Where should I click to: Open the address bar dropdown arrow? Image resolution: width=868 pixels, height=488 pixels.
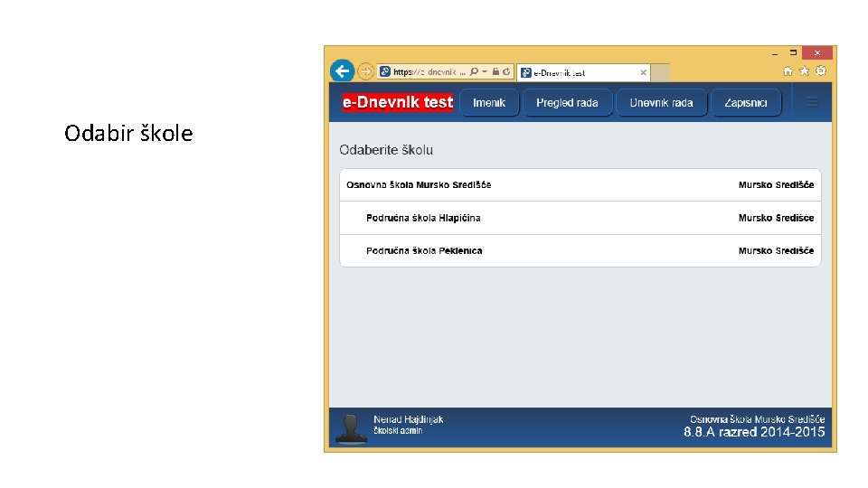coord(485,72)
